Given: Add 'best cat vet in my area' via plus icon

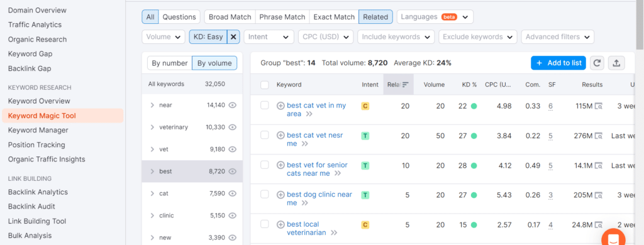Looking at the screenshot, I should pos(280,106).
